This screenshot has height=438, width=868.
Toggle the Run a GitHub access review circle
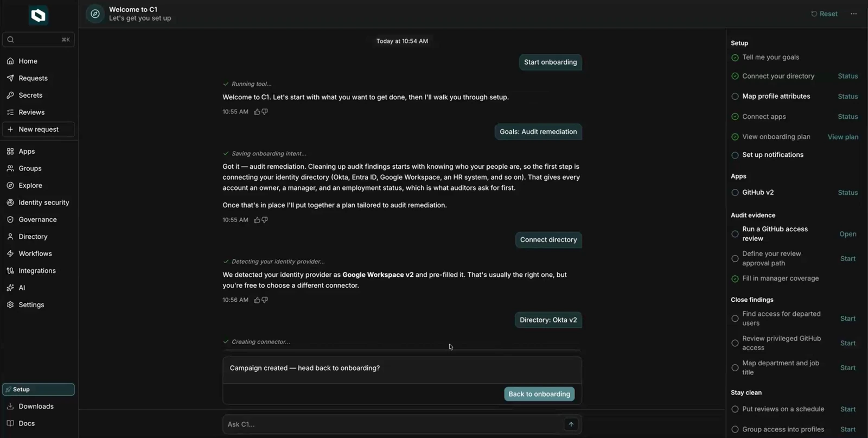click(x=735, y=234)
